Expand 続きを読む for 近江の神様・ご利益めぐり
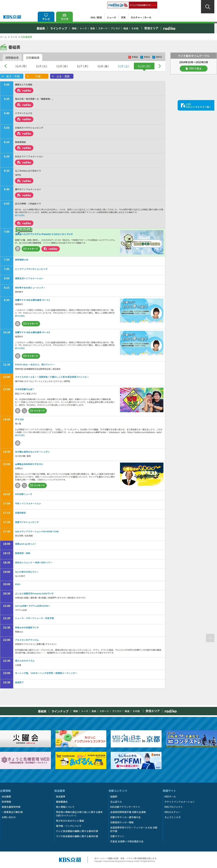 pyautogui.click(x=20, y=215)
